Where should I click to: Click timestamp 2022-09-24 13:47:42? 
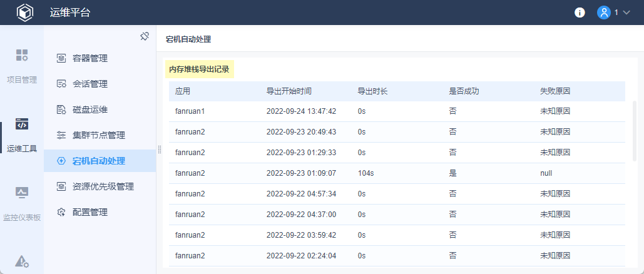pos(302,111)
